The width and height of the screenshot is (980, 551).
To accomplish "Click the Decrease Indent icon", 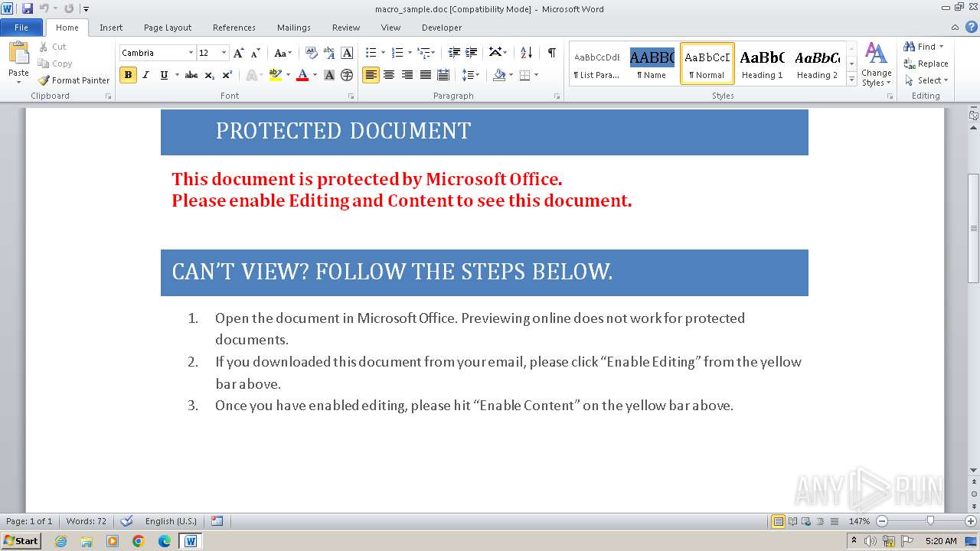I will [454, 53].
